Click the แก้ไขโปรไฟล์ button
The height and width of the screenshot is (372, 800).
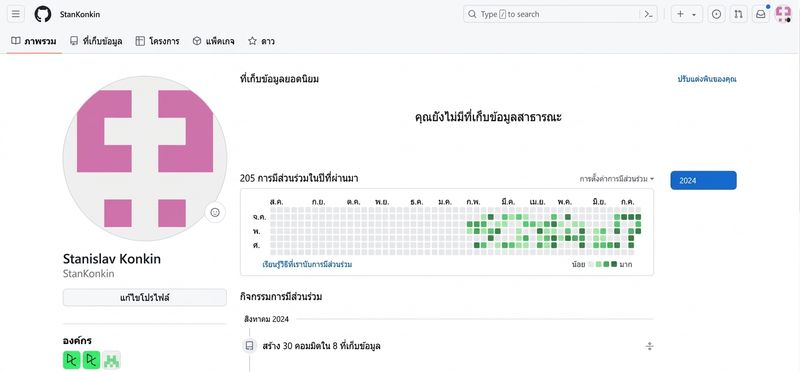(x=144, y=297)
